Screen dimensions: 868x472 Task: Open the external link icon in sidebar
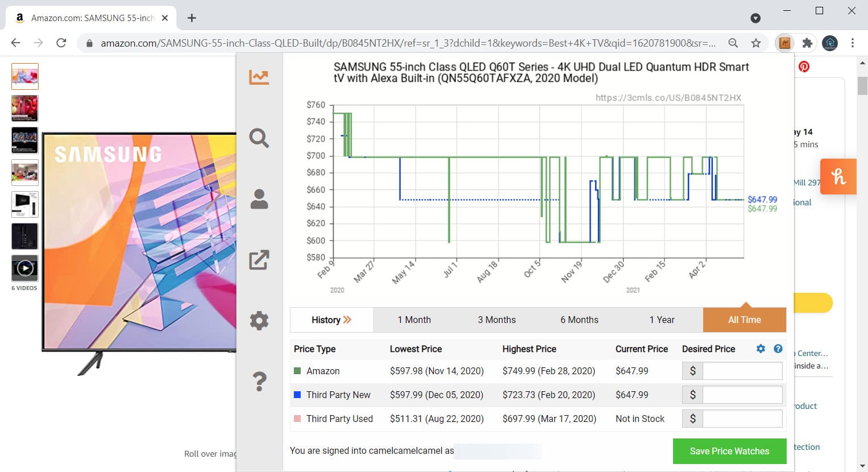259,260
